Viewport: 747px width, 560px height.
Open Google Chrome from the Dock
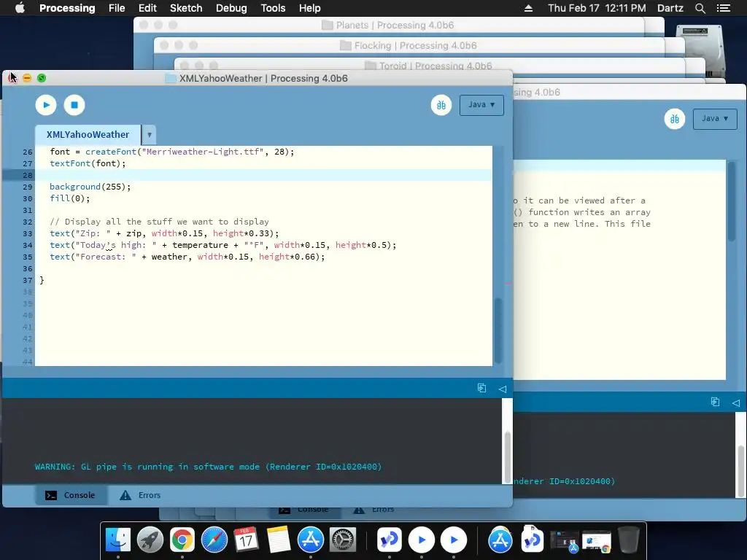182,540
